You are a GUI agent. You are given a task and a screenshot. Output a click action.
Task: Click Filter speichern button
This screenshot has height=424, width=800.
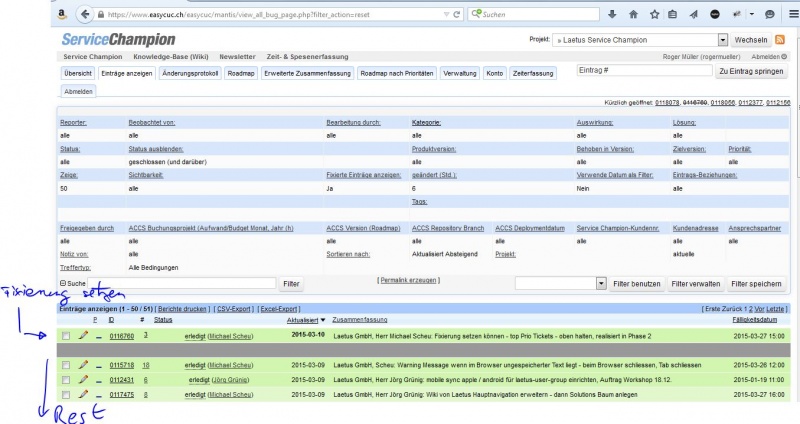point(756,284)
